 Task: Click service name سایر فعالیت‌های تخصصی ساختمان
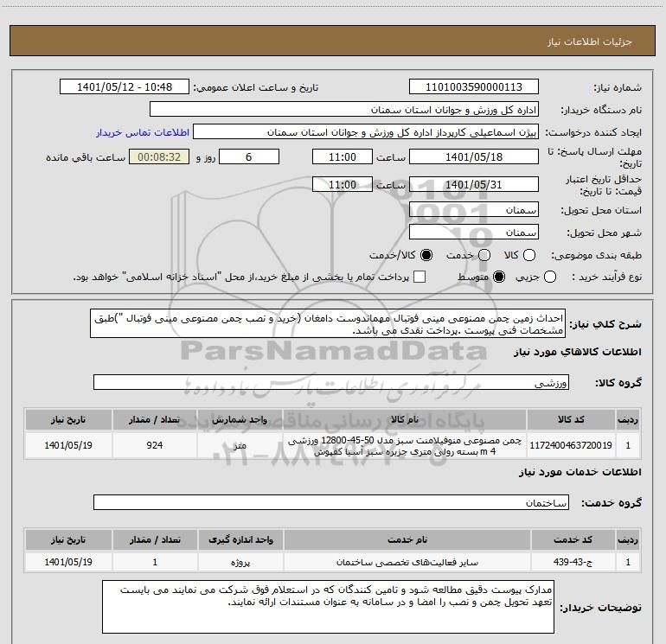407,562
